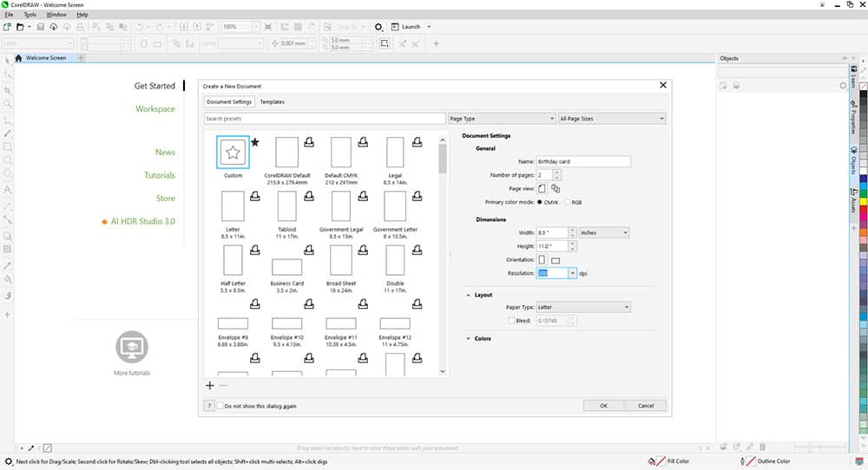868x470 pixels.
Task: Select multipage view icon
Action: tap(556, 188)
